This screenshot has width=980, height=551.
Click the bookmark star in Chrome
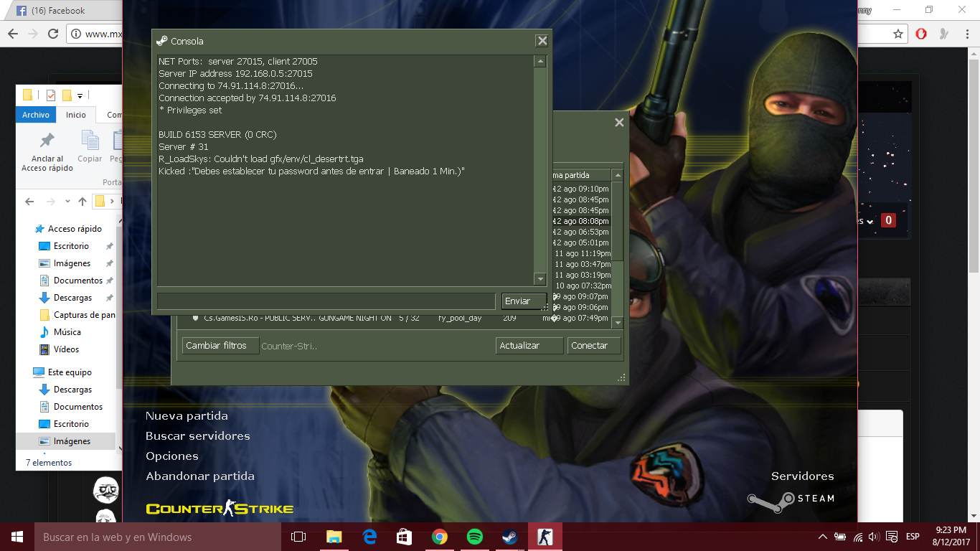click(x=898, y=34)
